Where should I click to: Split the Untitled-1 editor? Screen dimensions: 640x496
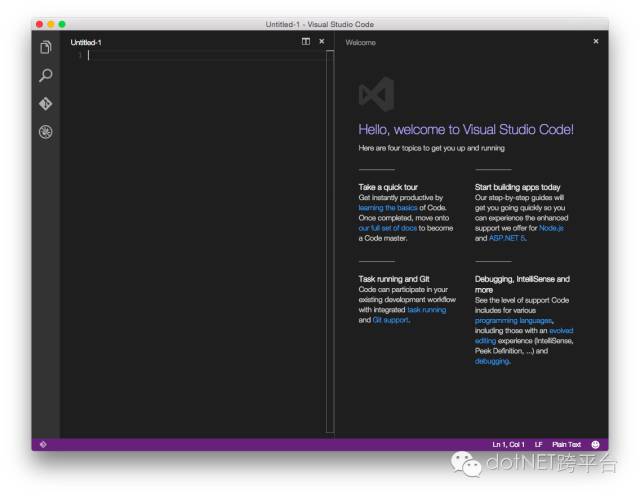click(x=306, y=41)
